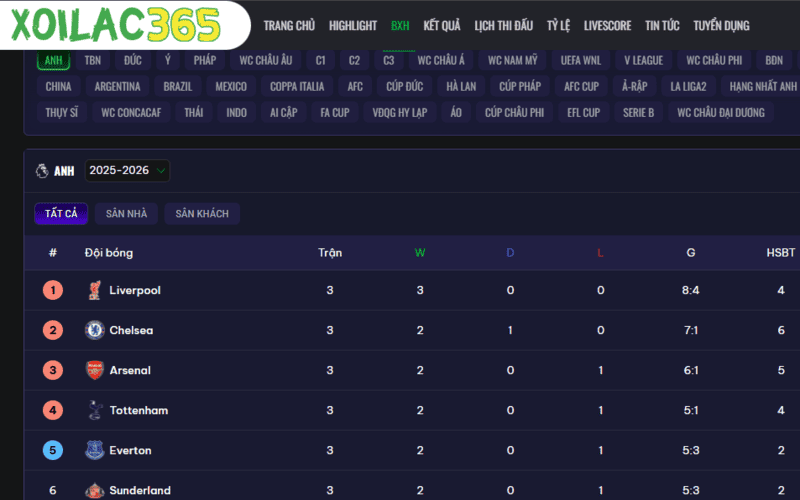
Task: Select the HẠNG NHẤT ANH filter
Action: 763,86
